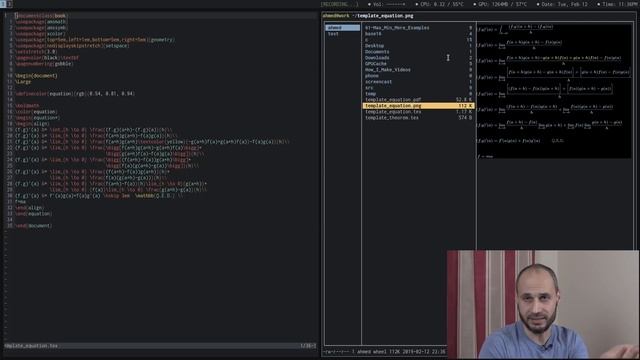Select the 'ahmed' directory in ranger's parent column
The height and width of the screenshot is (360, 640).
point(342,28)
